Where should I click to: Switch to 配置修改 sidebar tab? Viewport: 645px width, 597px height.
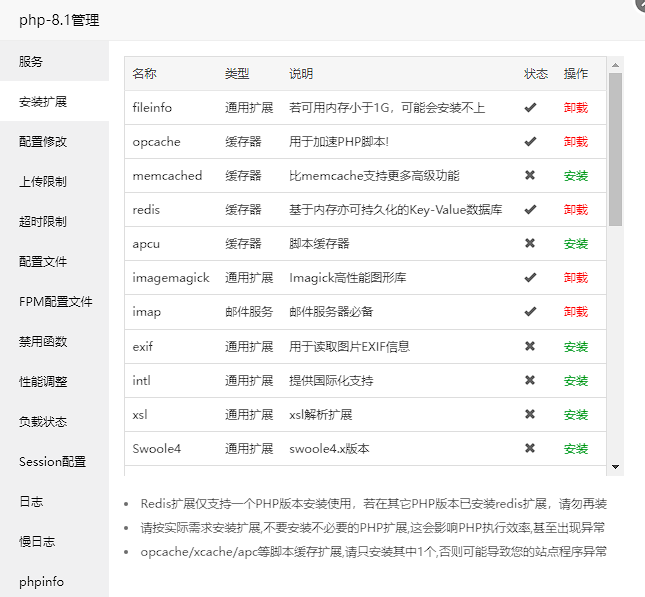(43, 141)
